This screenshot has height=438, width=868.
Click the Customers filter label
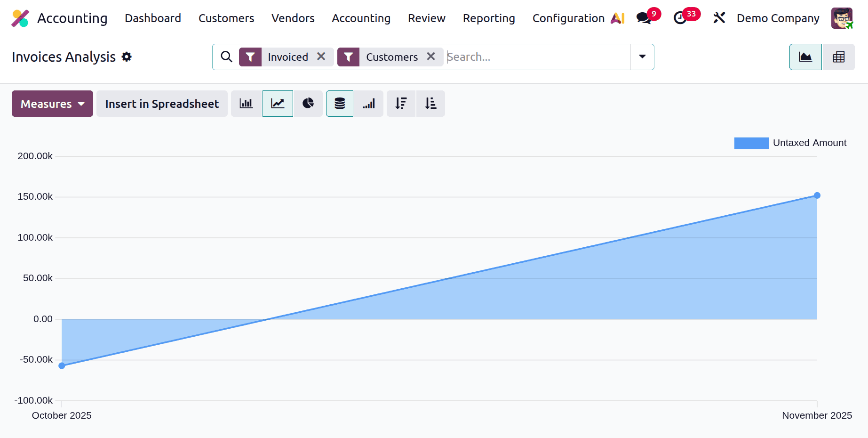coord(392,57)
